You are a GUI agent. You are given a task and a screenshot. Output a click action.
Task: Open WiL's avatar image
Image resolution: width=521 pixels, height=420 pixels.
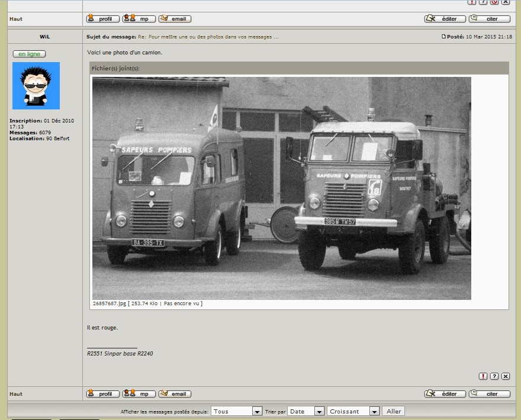(x=36, y=86)
